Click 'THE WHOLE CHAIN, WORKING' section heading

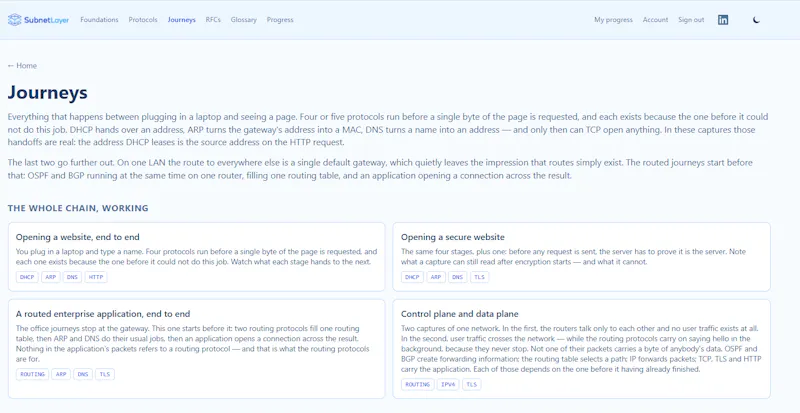[x=78, y=208]
